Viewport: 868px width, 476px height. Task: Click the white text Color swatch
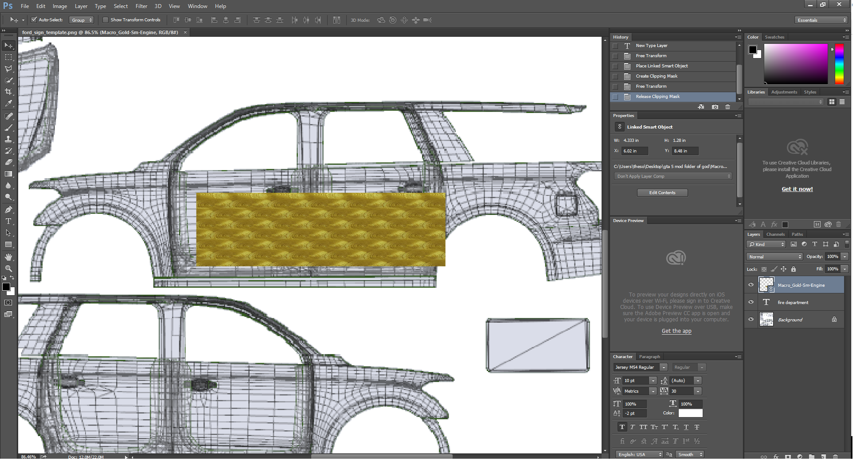(690, 413)
